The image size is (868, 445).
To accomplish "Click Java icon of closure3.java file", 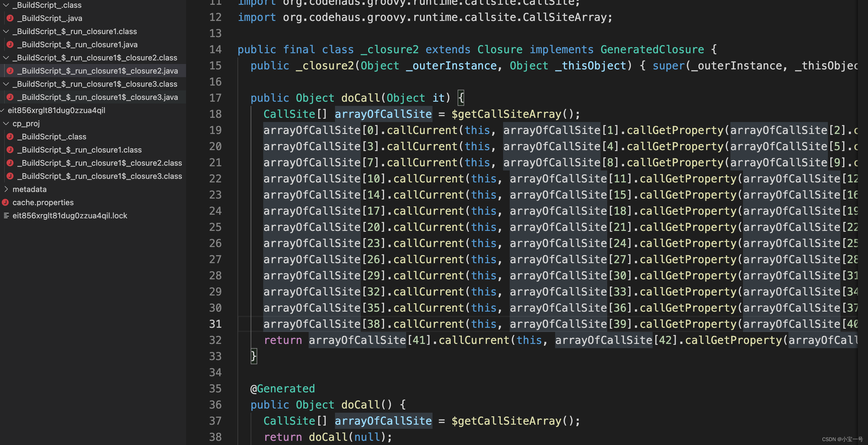I will pos(10,97).
